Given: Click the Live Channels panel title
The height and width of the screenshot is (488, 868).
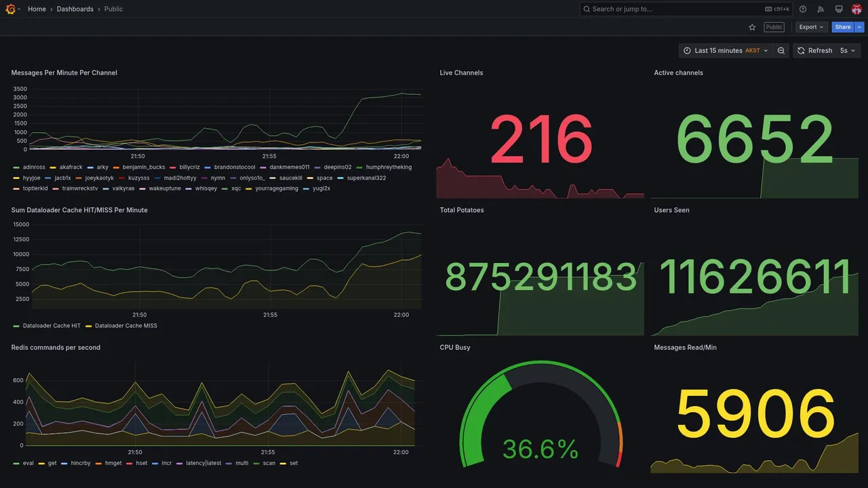Looking at the screenshot, I should [461, 73].
